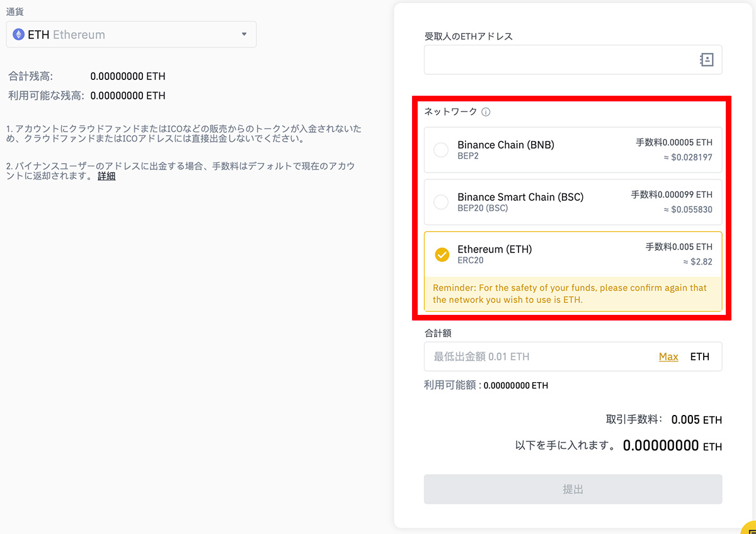Image resolution: width=756 pixels, height=534 pixels.
Task: Click the 取引手数料 0.005 ETH value
Action: click(x=697, y=420)
